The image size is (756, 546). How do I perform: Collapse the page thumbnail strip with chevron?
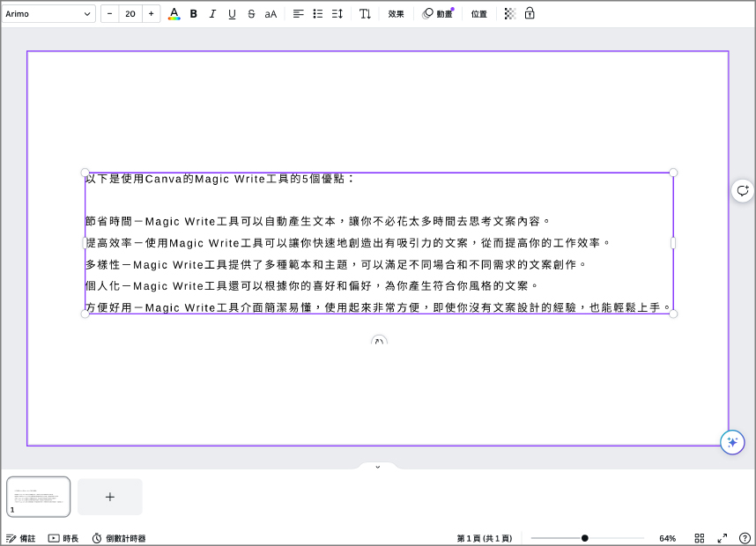click(x=378, y=467)
